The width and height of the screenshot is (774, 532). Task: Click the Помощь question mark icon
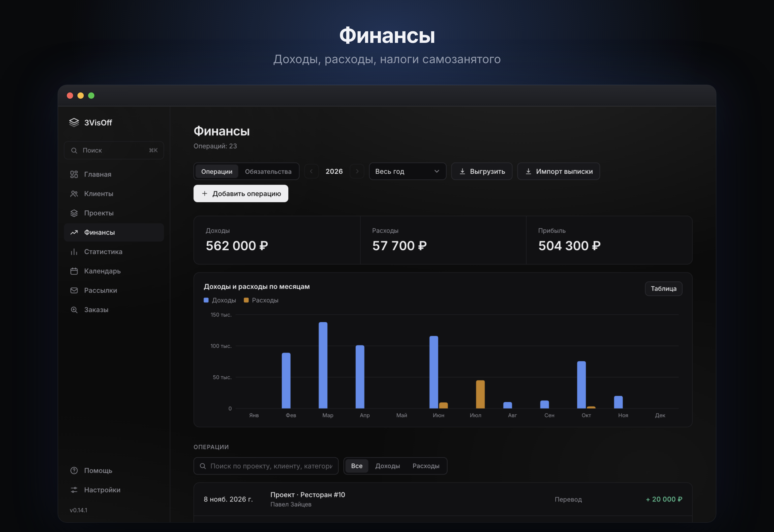point(74,470)
